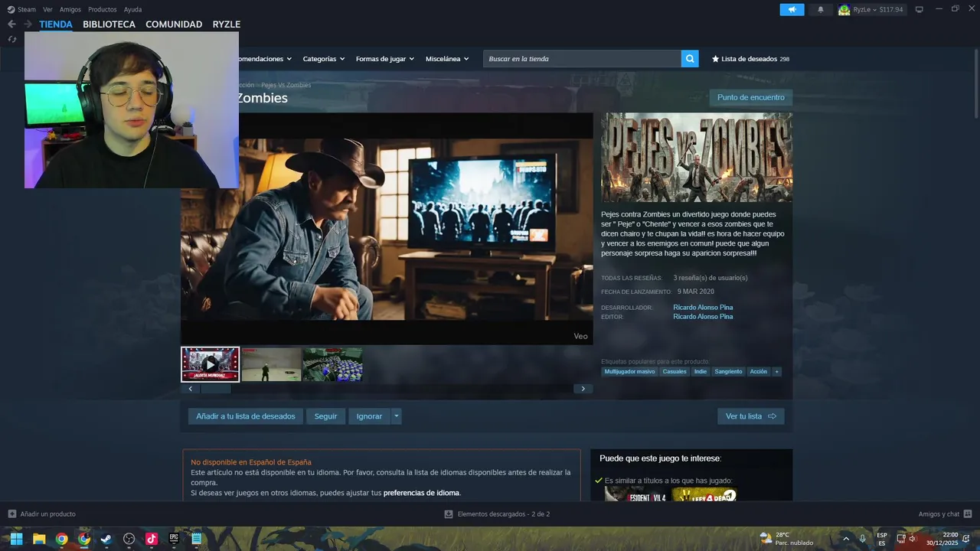Click the Multijugador masivo tag
This screenshot has height=551, width=980.
[629, 372]
